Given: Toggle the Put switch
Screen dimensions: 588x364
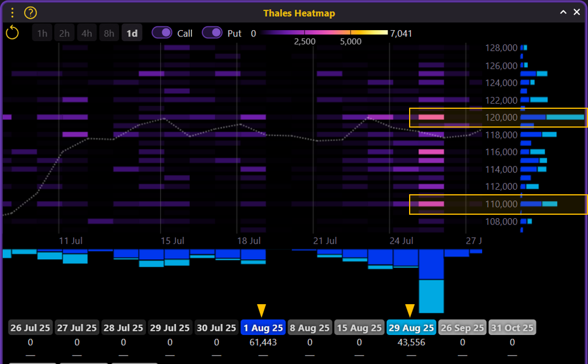Looking at the screenshot, I should point(213,32).
